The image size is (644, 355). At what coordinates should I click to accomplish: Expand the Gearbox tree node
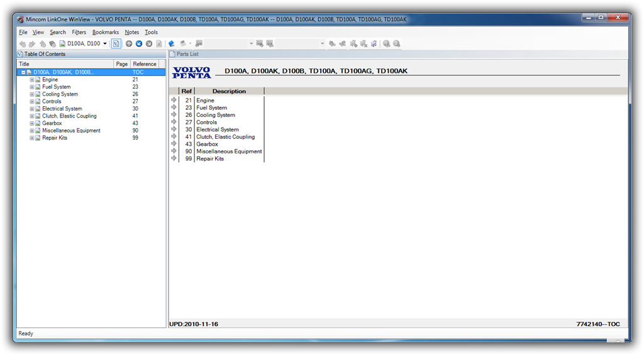31,123
